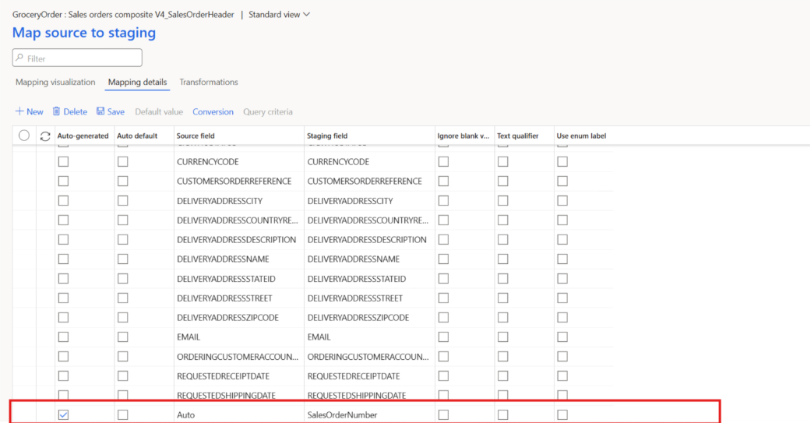Focus the Filter input field
810x423 pixels.
pyautogui.click(x=77, y=58)
